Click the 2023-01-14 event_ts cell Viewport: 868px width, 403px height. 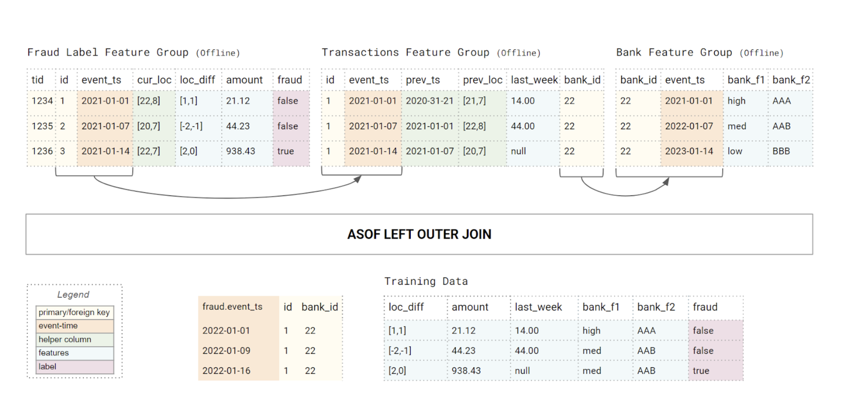[x=689, y=151]
